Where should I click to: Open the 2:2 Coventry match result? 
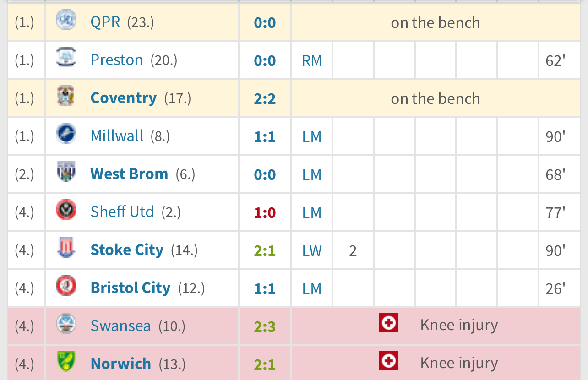(x=265, y=98)
